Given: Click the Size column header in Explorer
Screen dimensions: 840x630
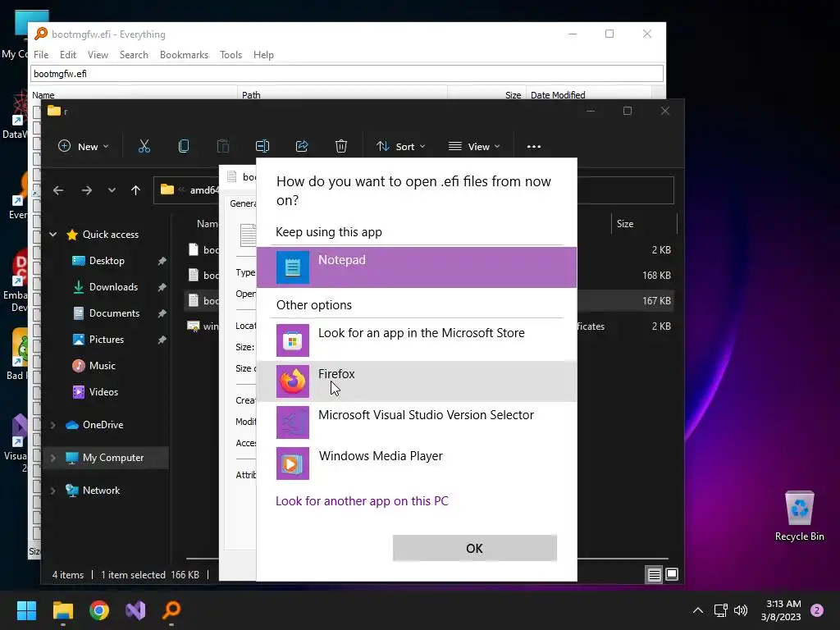Looking at the screenshot, I should point(643,223).
